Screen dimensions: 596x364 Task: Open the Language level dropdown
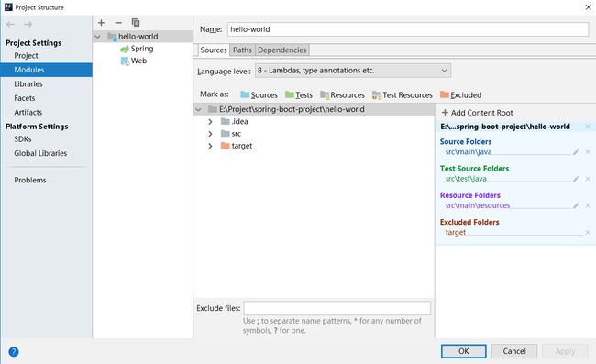[353, 71]
